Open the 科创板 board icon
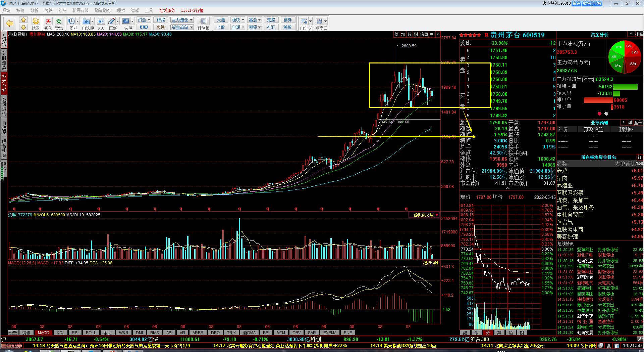This screenshot has height=352, width=644. 203,21
